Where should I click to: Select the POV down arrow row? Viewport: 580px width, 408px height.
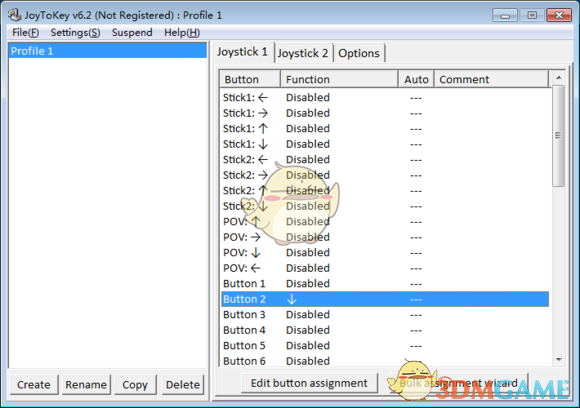click(x=385, y=253)
